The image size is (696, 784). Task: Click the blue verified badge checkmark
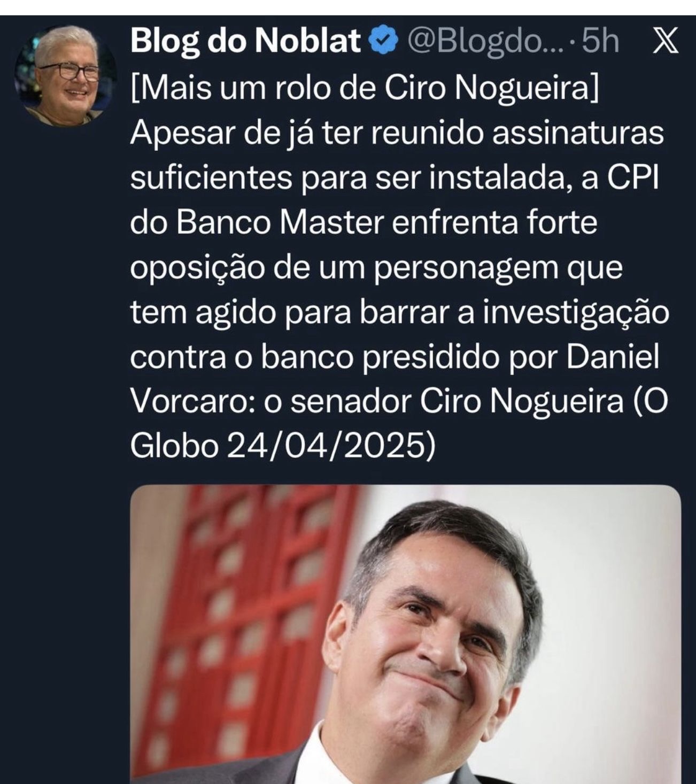[x=383, y=41]
